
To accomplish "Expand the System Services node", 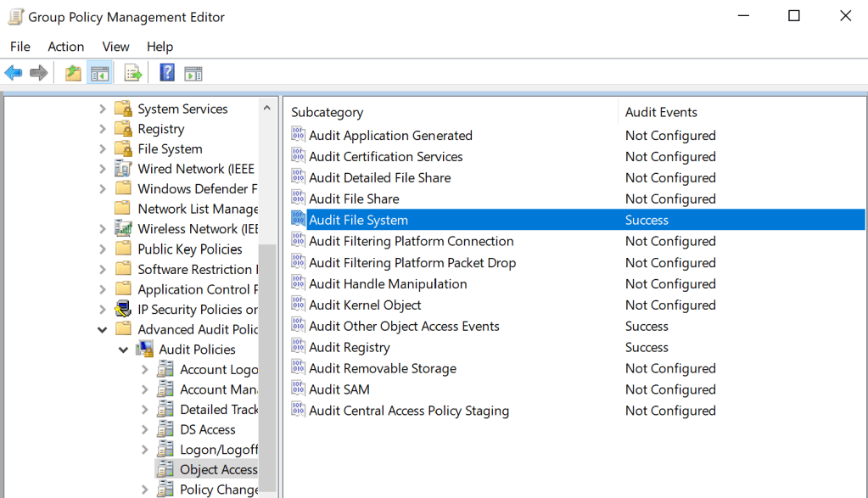I will click(102, 109).
